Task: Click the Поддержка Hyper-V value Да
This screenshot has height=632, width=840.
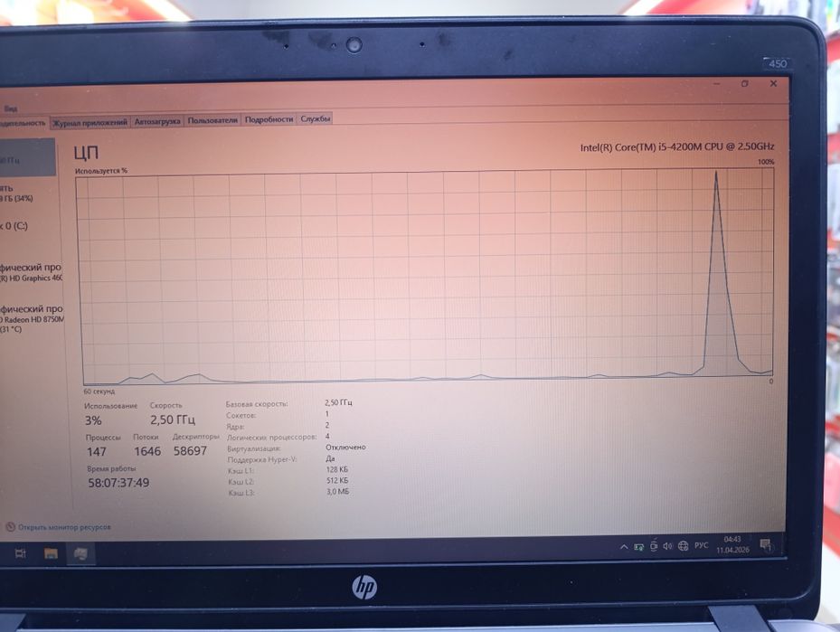Action: [330, 458]
